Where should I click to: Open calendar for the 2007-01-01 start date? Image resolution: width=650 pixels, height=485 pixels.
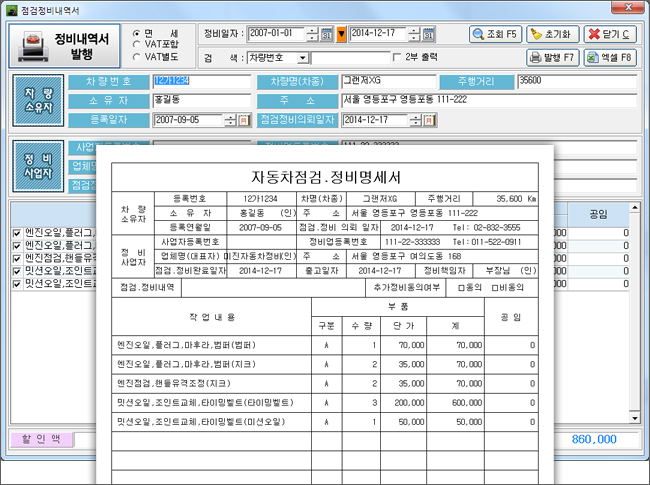click(329, 34)
